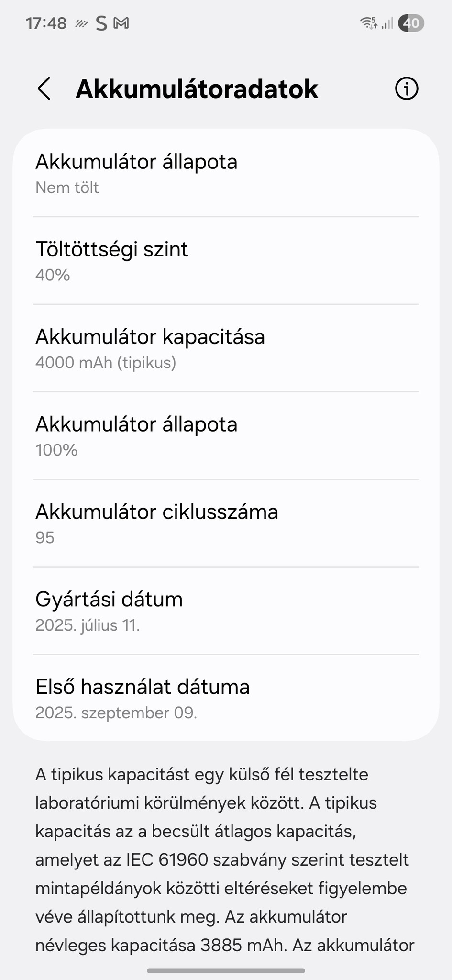
Task: Tap the home gesture bar at bottom
Action: [226, 970]
